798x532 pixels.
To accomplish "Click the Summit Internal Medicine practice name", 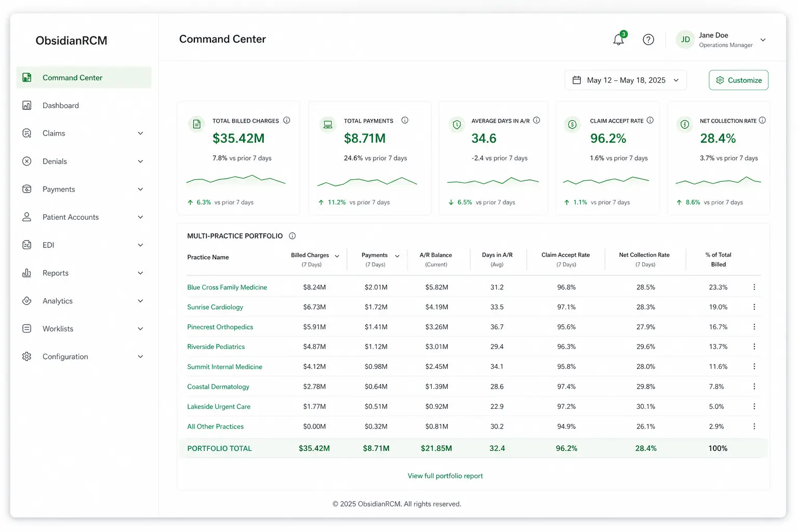I will tap(224, 367).
